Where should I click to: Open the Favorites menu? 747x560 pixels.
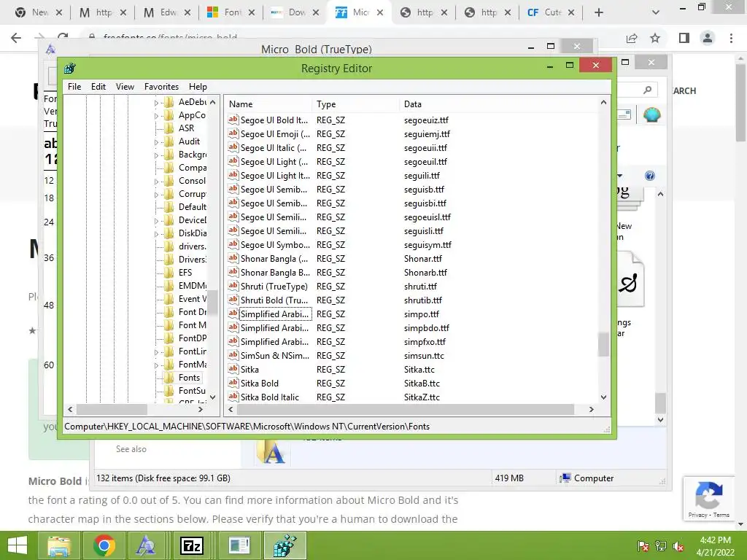(x=161, y=87)
